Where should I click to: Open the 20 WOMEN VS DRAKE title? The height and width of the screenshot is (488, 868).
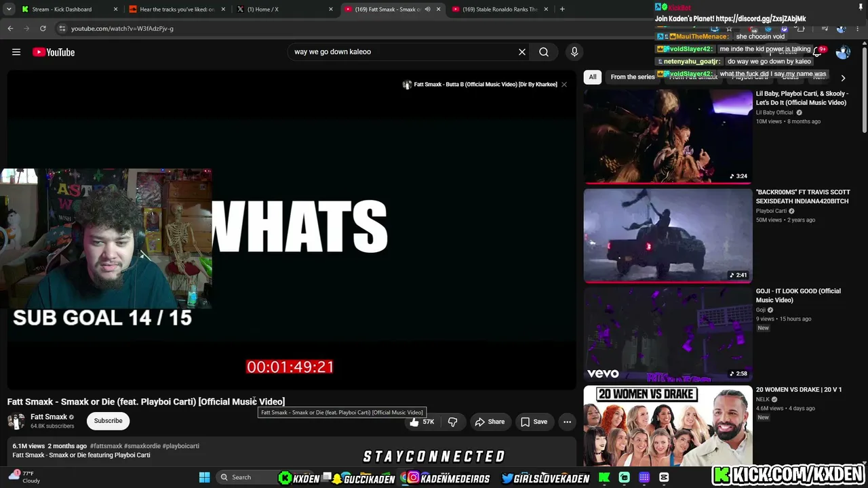tap(799, 390)
